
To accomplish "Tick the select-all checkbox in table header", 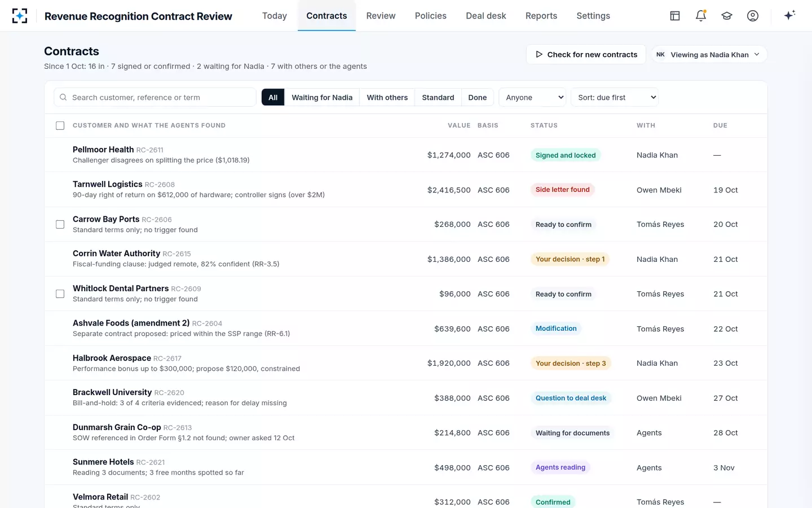I will click(x=60, y=125).
